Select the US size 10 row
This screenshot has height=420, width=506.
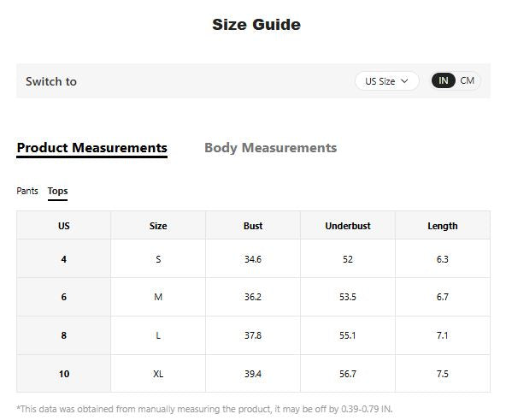point(253,374)
